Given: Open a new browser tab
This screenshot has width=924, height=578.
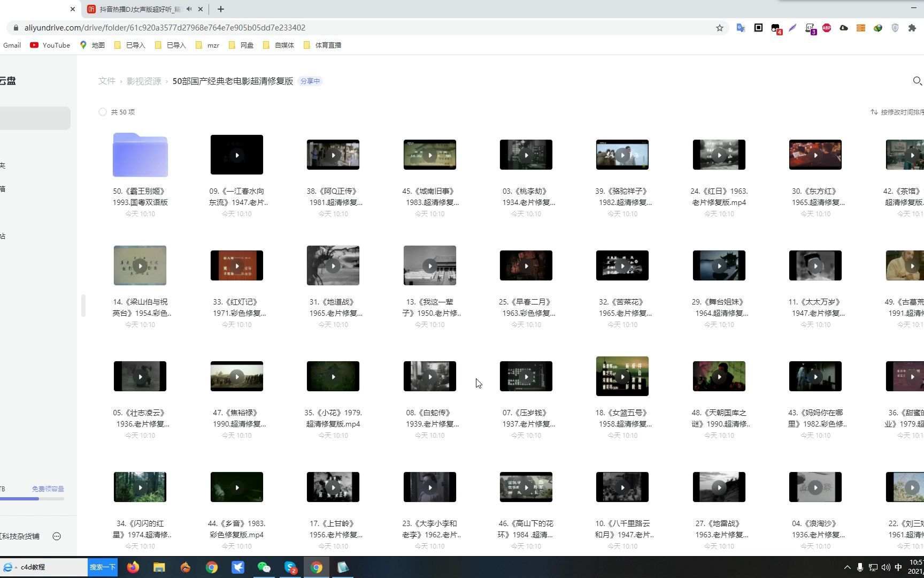Looking at the screenshot, I should (x=220, y=9).
